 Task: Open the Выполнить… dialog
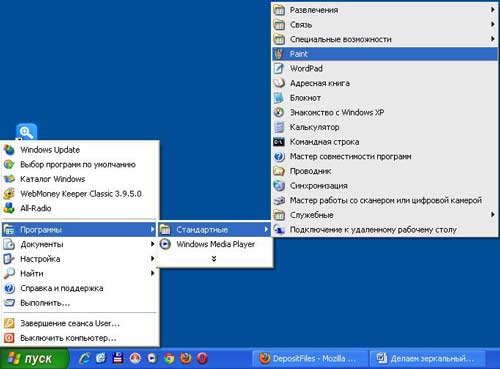[x=79, y=303]
